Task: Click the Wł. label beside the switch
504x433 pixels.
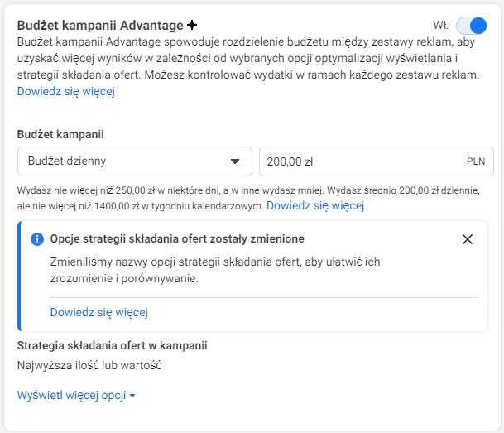Action: click(441, 26)
